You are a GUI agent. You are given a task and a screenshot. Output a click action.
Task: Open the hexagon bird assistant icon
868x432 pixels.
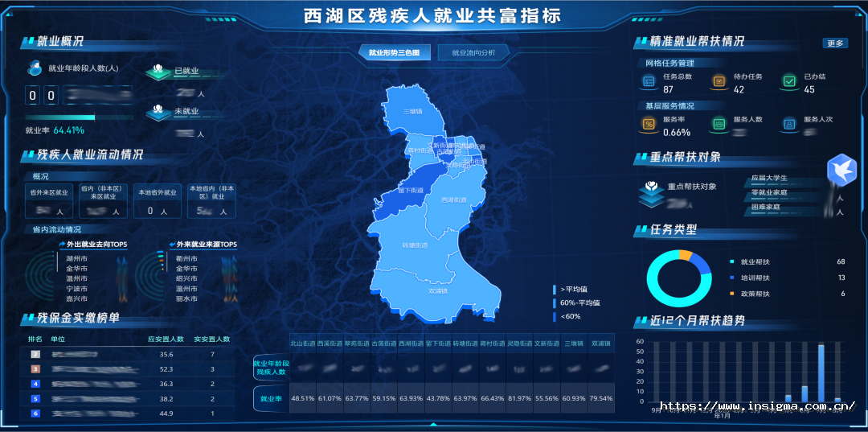(x=842, y=171)
